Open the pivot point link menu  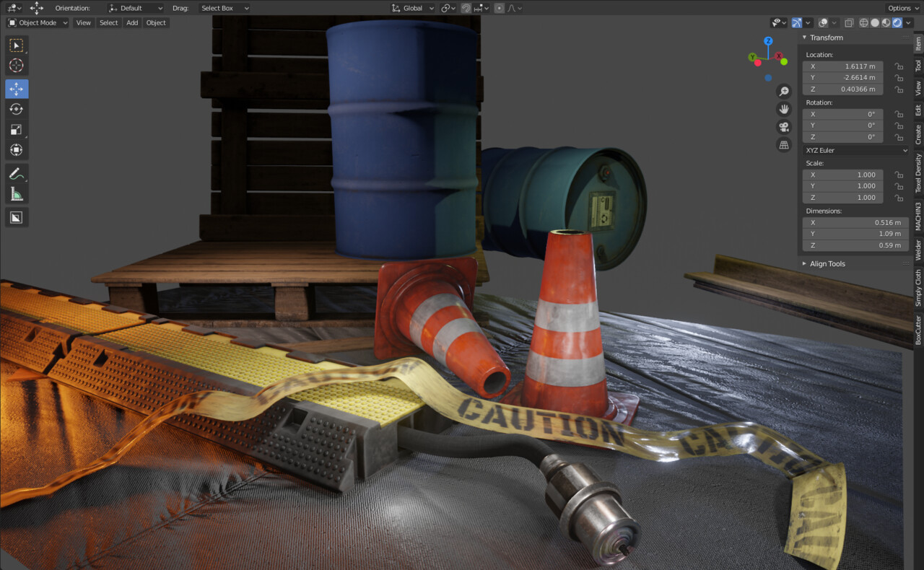pyautogui.click(x=448, y=8)
